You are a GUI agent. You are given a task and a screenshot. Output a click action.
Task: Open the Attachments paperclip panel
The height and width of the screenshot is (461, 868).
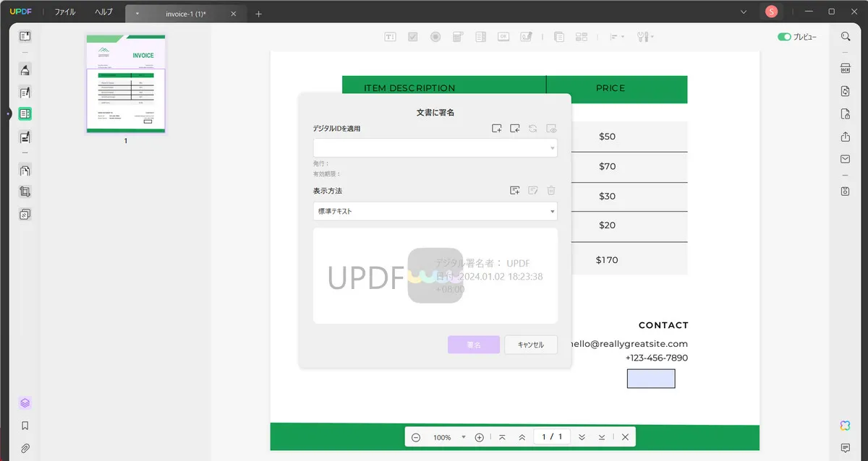(25, 448)
